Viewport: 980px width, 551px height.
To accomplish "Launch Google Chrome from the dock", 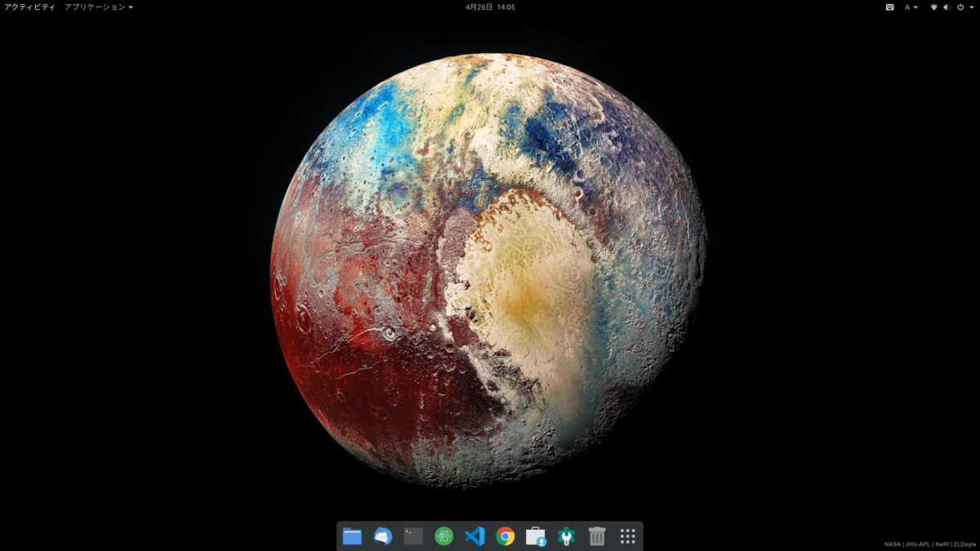I will point(506,536).
